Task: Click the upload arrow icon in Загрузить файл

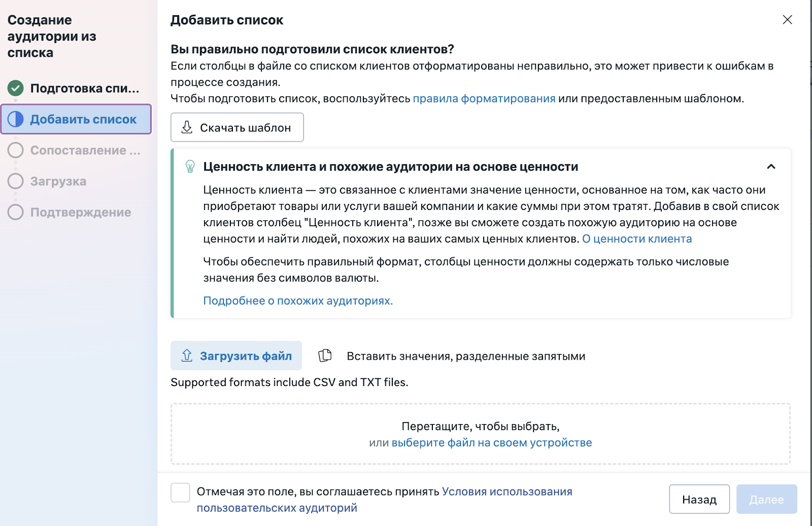Action: [x=187, y=356]
